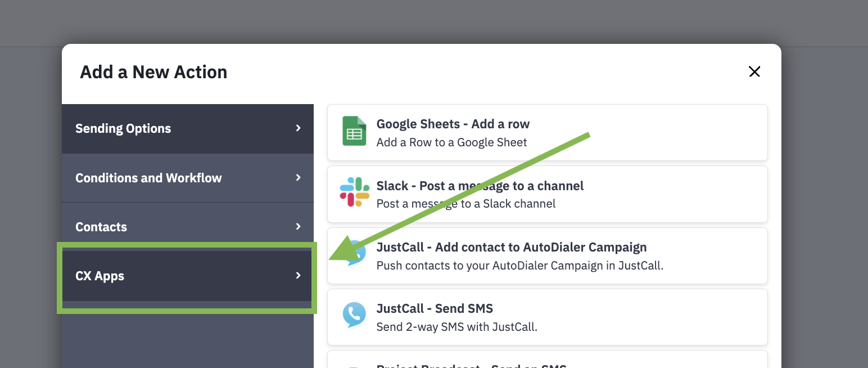Choose JustCall - Send SMS action
Viewport: 868px width, 368px height.
[x=547, y=317]
